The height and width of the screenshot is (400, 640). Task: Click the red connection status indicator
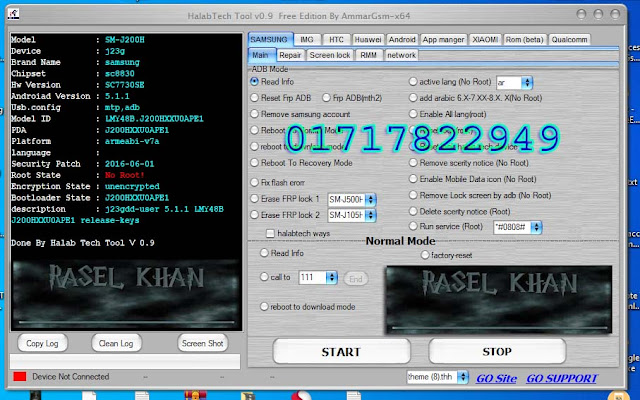pos(20,376)
